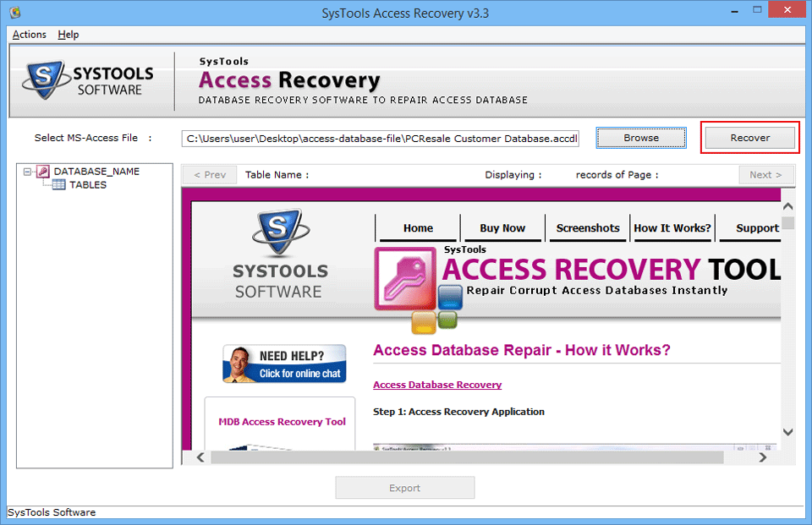
Task: Open the Help menu
Action: click(x=69, y=35)
